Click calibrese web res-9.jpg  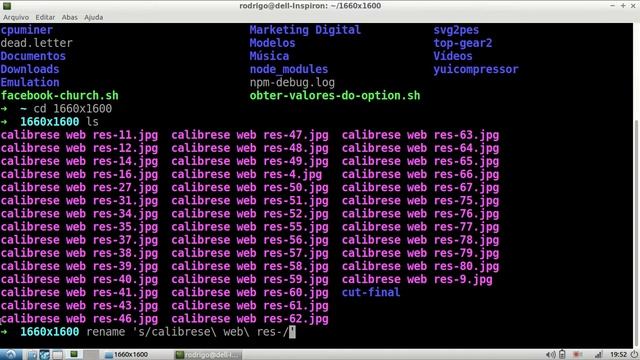tap(417, 279)
